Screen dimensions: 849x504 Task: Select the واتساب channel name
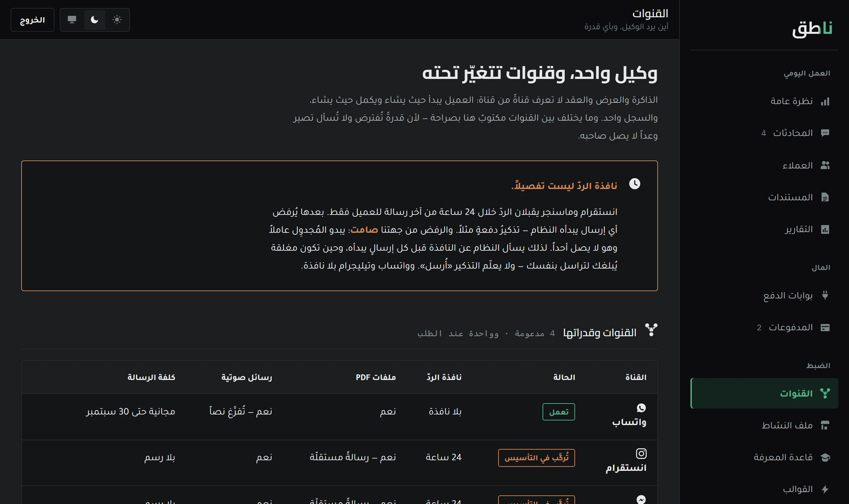point(629,422)
